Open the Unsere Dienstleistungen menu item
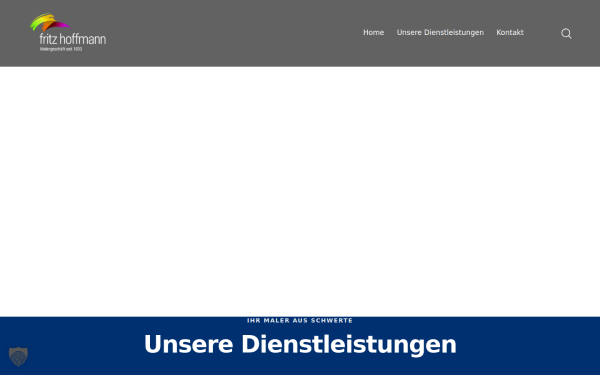Screen dimensions: 600x375 coord(440,33)
